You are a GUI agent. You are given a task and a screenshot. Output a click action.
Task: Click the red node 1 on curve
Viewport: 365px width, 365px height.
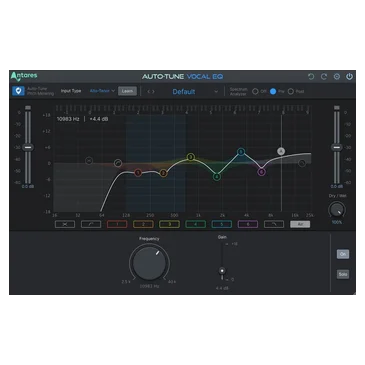pyautogui.click(x=138, y=173)
